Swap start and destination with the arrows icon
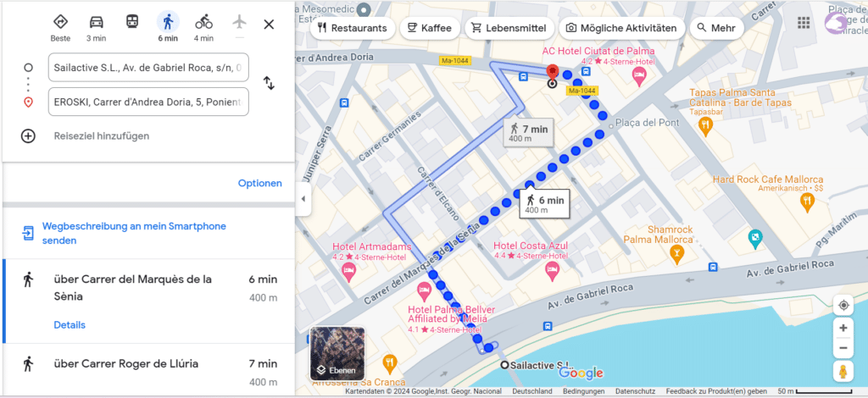Viewport: 868px width, 398px height. click(269, 83)
